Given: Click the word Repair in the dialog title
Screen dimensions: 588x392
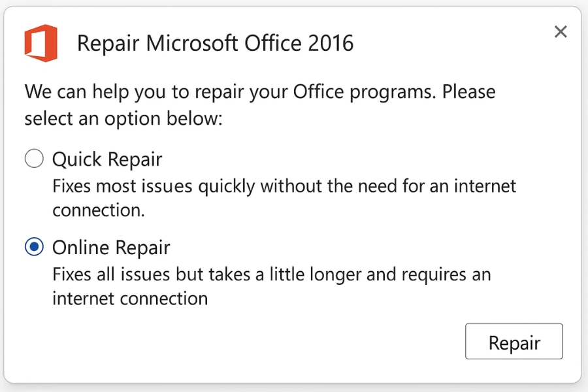Looking at the screenshot, I should click(x=107, y=44).
